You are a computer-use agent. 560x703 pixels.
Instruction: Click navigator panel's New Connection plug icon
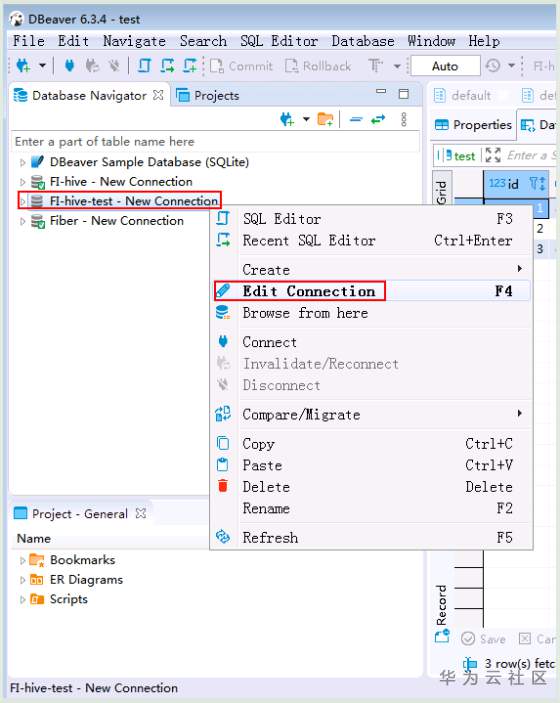click(x=287, y=119)
